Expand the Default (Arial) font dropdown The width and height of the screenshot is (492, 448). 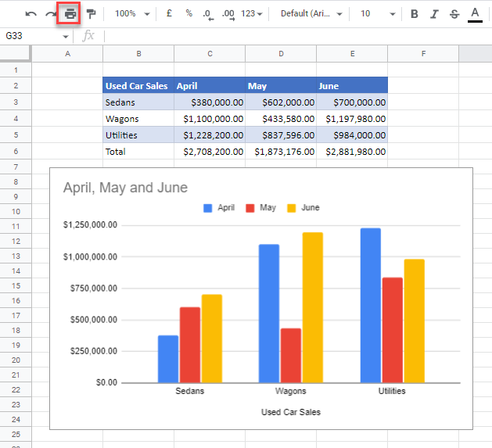pyautogui.click(x=311, y=14)
